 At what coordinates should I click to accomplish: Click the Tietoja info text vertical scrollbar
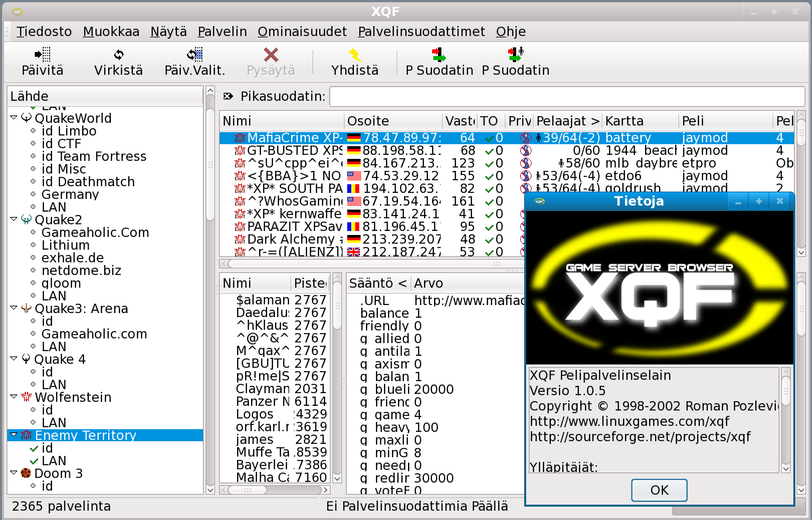coord(786,419)
